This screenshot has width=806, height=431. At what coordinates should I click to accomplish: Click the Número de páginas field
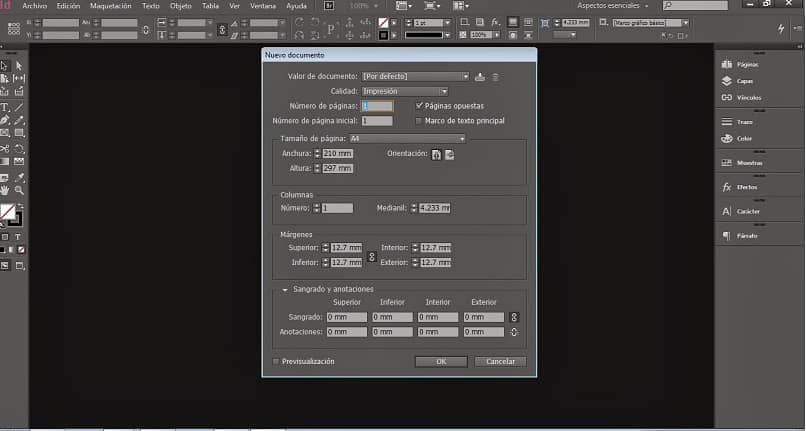377,106
